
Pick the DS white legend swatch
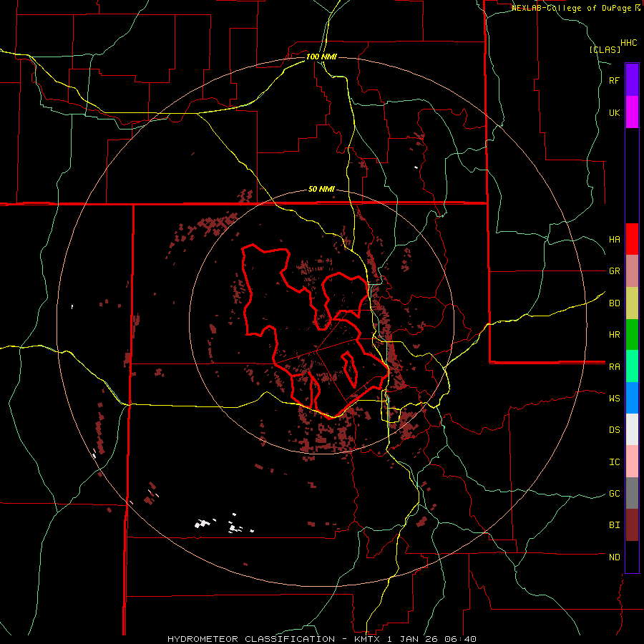point(632,429)
